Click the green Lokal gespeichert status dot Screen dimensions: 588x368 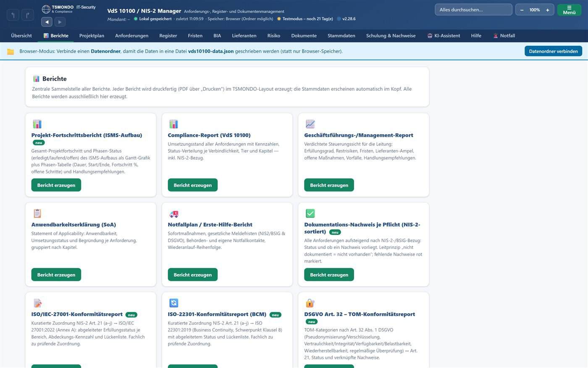(136, 19)
